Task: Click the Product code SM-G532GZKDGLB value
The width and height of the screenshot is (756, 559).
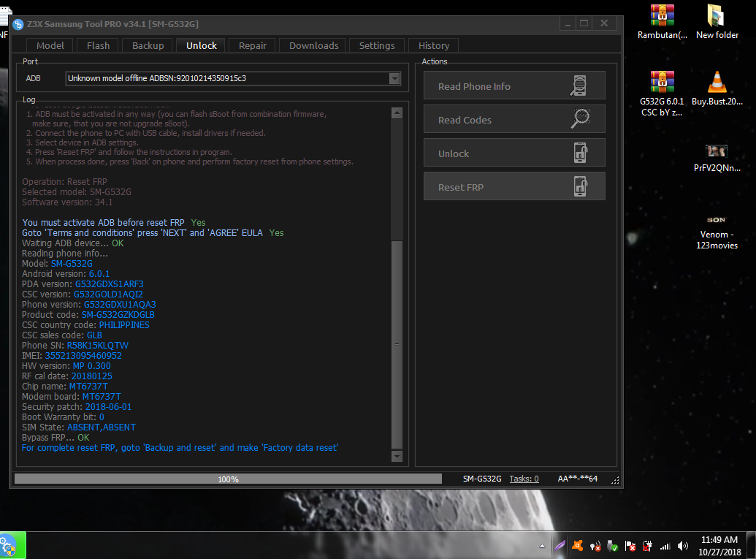Action: tap(118, 314)
